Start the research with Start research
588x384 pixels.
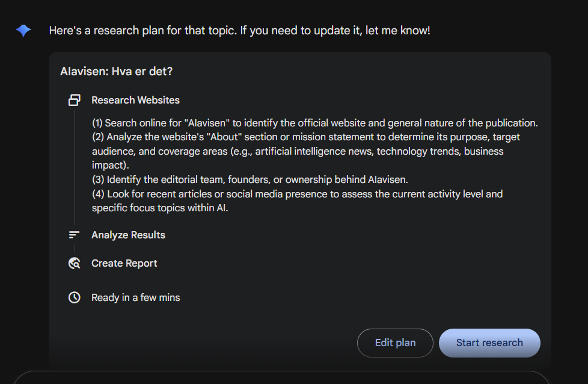click(489, 343)
